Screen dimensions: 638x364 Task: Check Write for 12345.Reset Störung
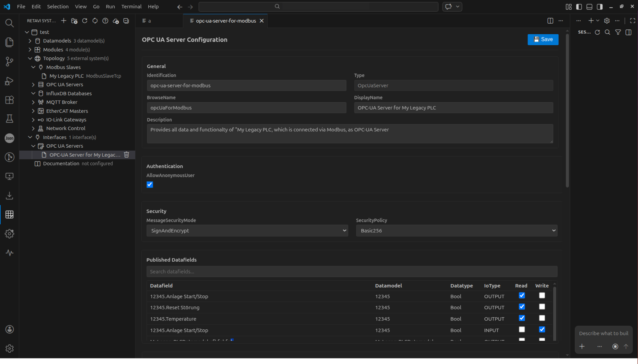point(542,307)
